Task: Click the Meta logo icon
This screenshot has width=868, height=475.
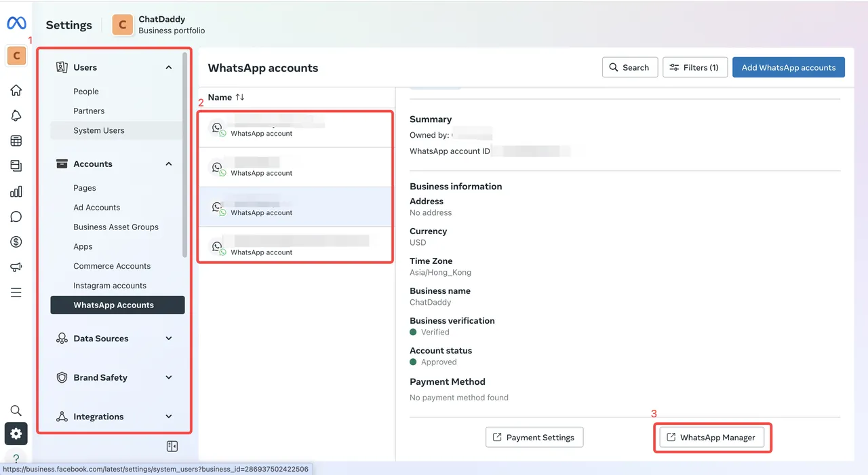Action: 16,24
